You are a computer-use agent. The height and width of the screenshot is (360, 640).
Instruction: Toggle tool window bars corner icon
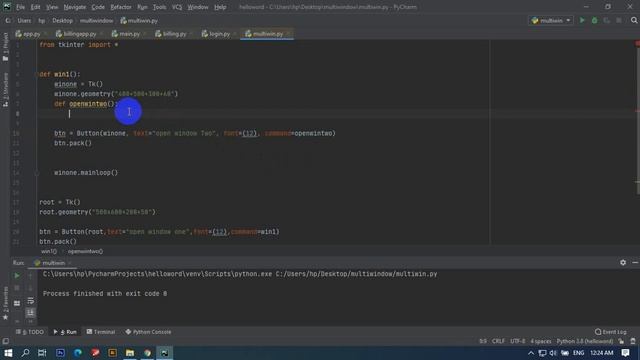point(5,341)
